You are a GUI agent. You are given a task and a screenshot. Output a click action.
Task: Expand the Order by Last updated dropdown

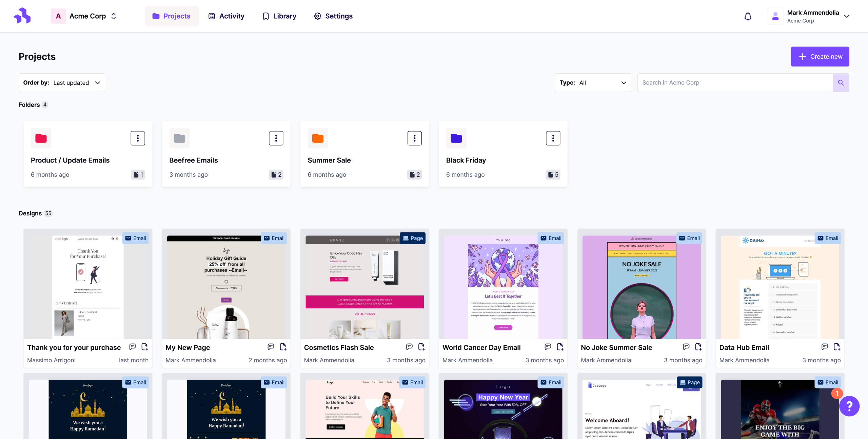[62, 83]
